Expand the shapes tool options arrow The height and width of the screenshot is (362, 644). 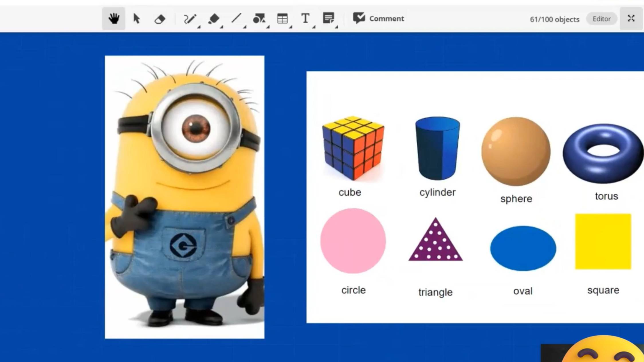coord(268,27)
